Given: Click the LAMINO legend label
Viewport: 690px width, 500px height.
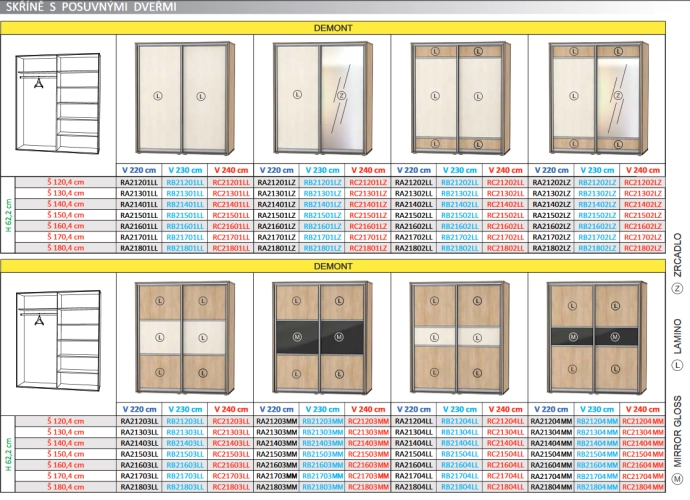Looking at the screenshot, I should pos(678,336).
